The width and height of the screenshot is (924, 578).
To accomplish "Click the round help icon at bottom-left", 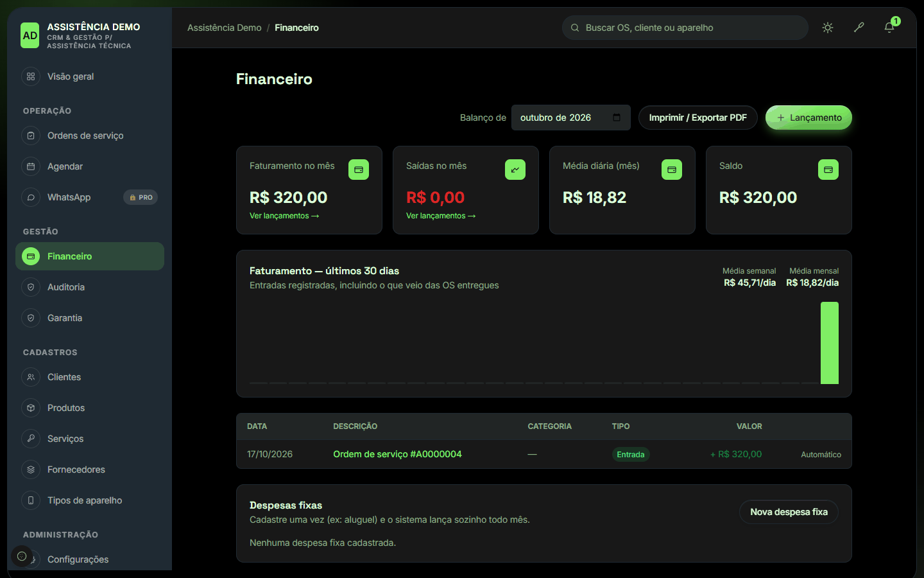I will click(x=22, y=556).
